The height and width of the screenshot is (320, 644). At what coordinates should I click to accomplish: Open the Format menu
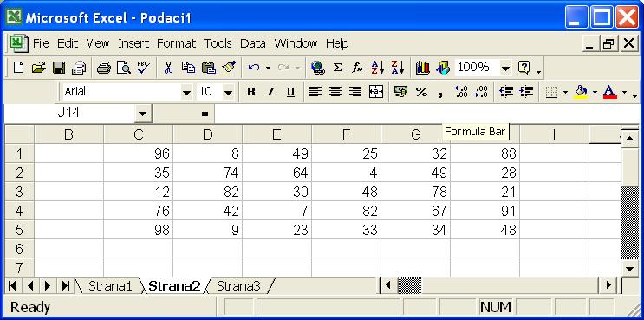click(176, 43)
